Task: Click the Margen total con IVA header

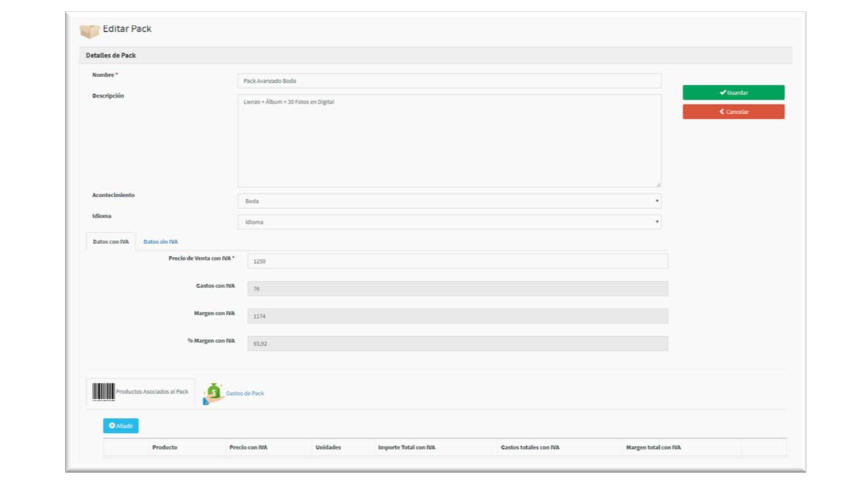Action: 654,447
